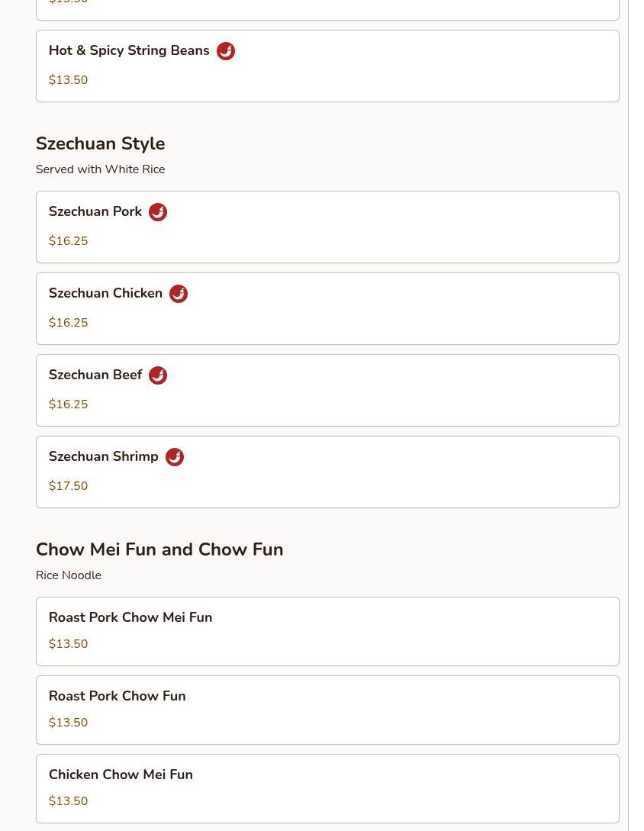This screenshot has height=831, width=644.
Task: Click the $13.50 price under Roast Pork Chow Fun
Action: [x=69, y=722]
